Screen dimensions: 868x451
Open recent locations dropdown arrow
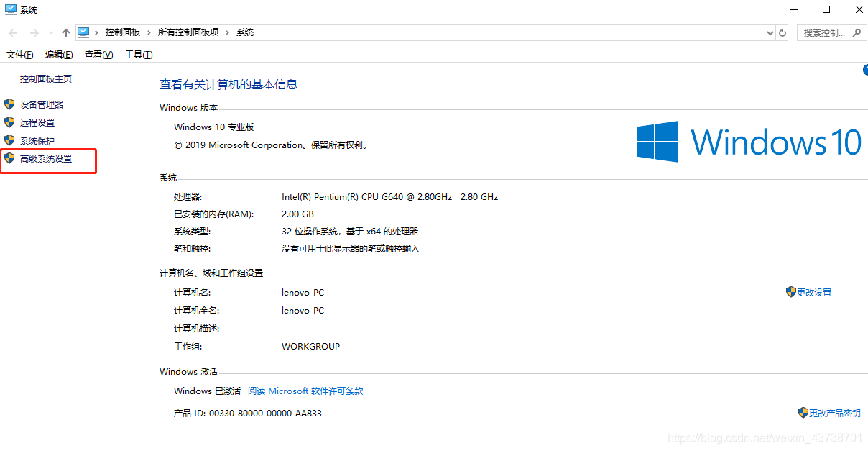(51, 33)
